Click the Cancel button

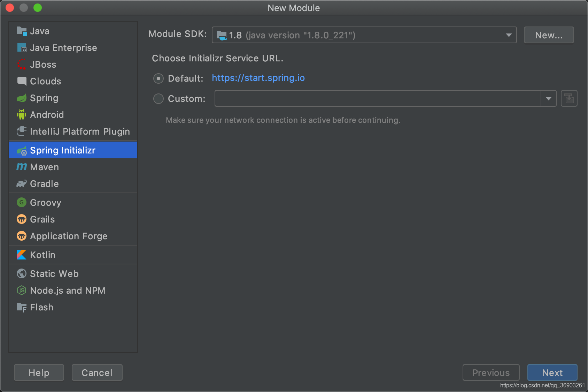[x=97, y=372]
